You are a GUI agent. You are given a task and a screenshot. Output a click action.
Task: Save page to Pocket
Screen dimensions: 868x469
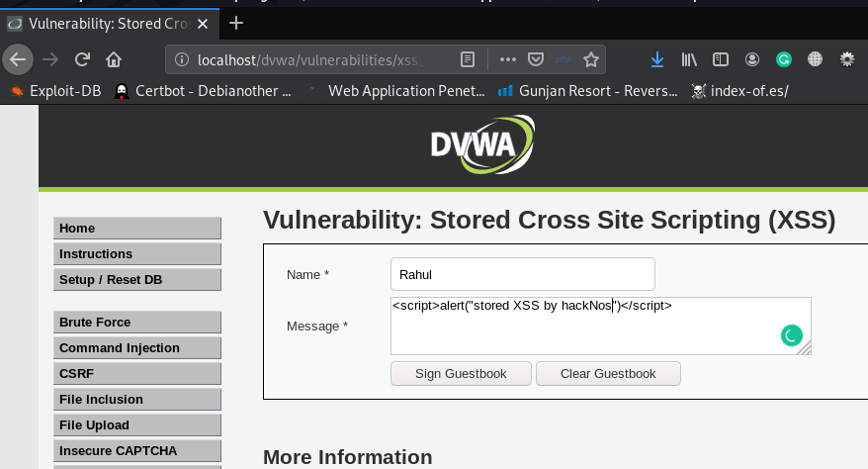pos(535,59)
